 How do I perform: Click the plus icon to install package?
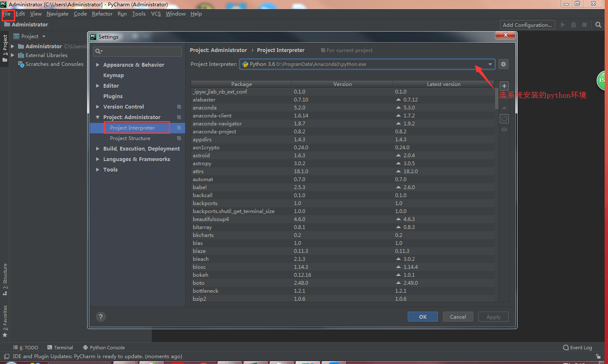coord(504,86)
